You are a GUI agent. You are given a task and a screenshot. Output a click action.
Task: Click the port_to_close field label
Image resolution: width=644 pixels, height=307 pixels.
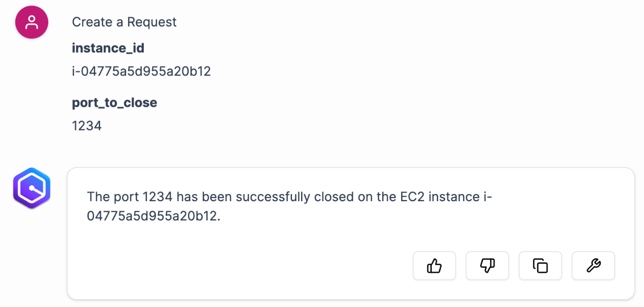(114, 103)
